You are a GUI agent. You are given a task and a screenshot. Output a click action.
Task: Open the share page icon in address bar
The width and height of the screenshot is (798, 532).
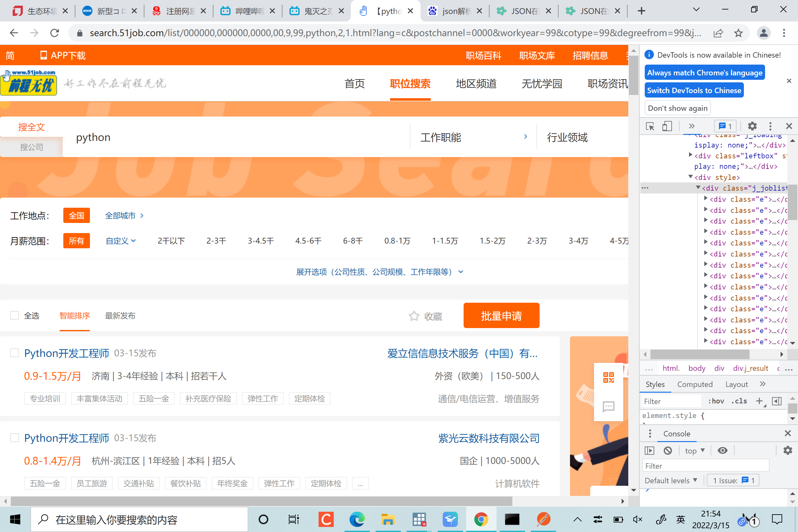[x=718, y=33]
